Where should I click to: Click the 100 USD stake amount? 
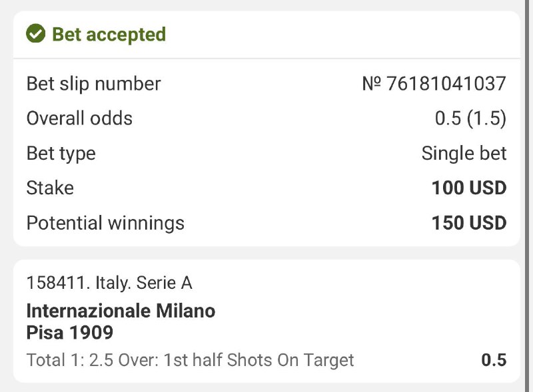(x=469, y=188)
